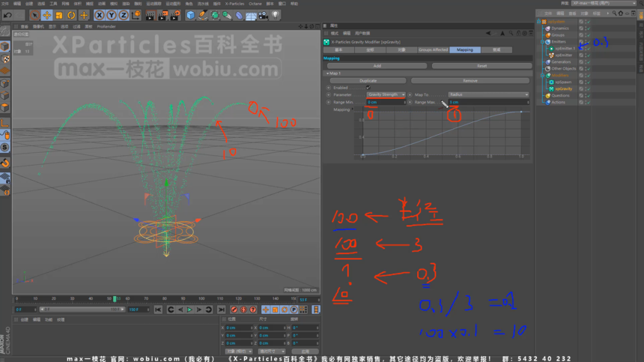The width and height of the screenshot is (644, 362).
Task: Toggle the parameter P keyframe channel
Action: [x=294, y=310]
